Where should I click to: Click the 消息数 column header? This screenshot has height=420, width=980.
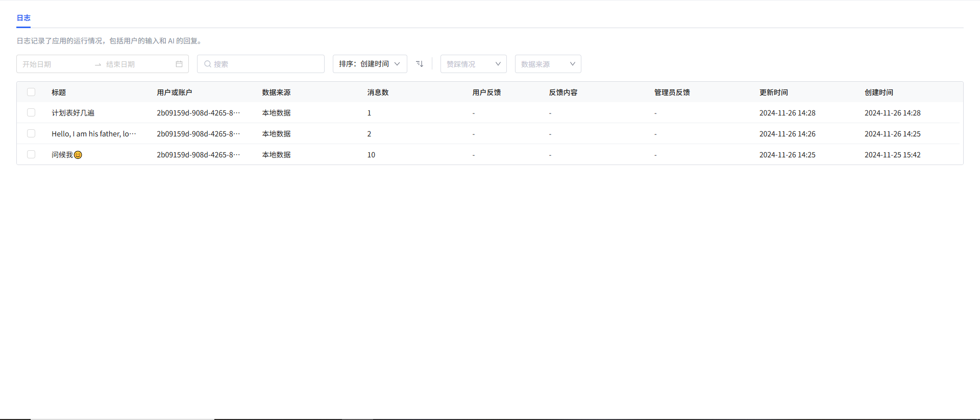click(378, 92)
